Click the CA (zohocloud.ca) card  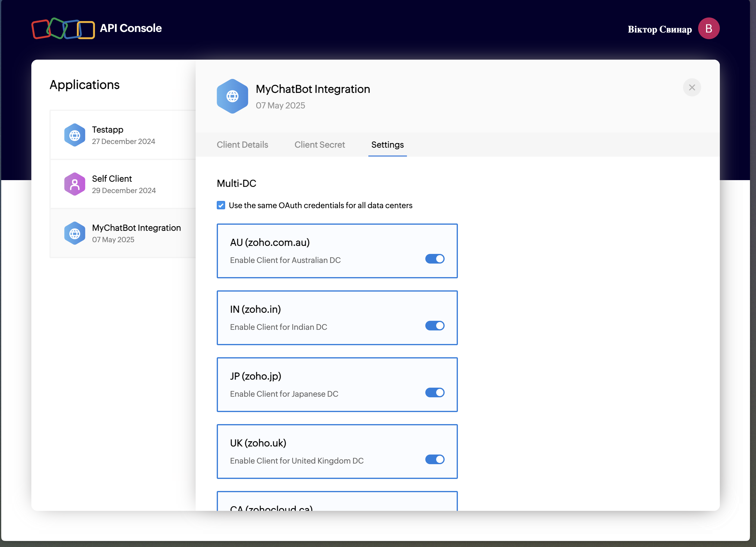(x=337, y=503)
